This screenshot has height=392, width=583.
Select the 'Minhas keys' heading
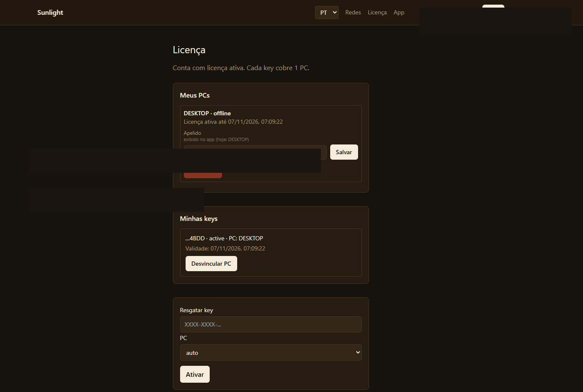click(x=198, y=219)
